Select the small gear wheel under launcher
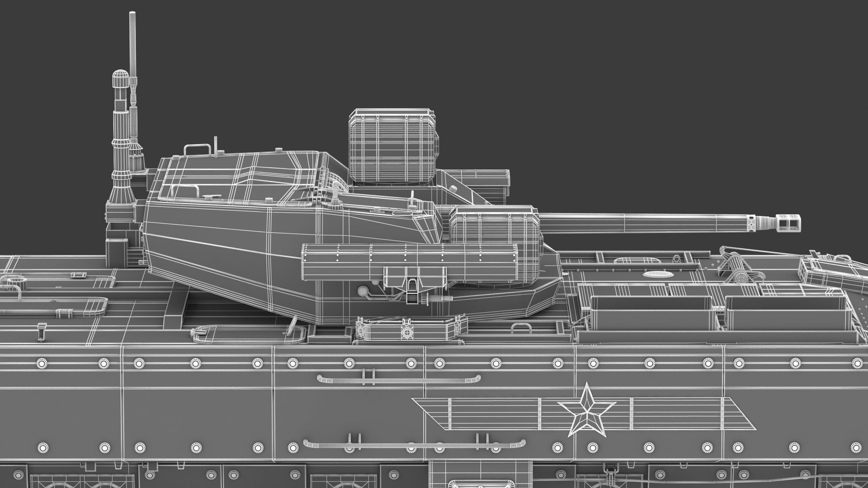 (364, 291)
